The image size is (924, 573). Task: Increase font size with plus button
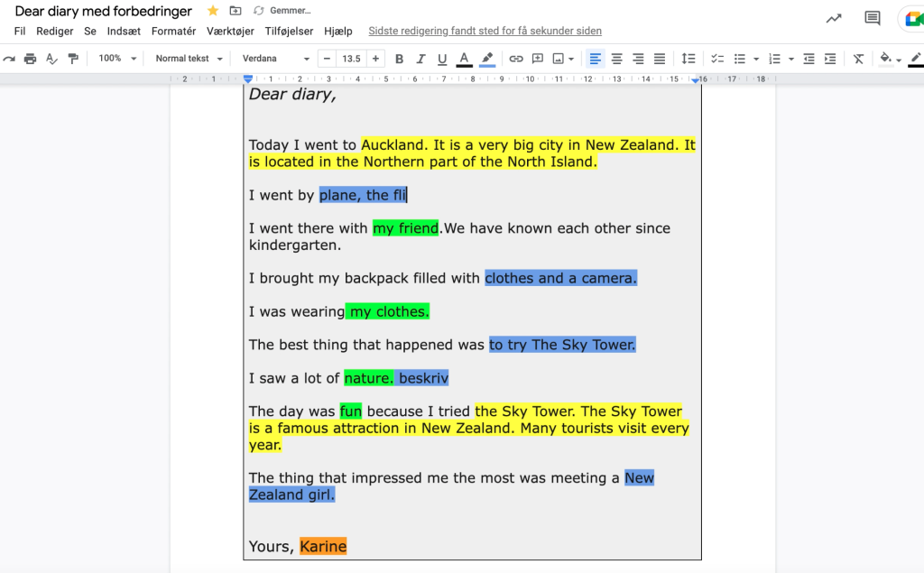click(x=375, y=59)
